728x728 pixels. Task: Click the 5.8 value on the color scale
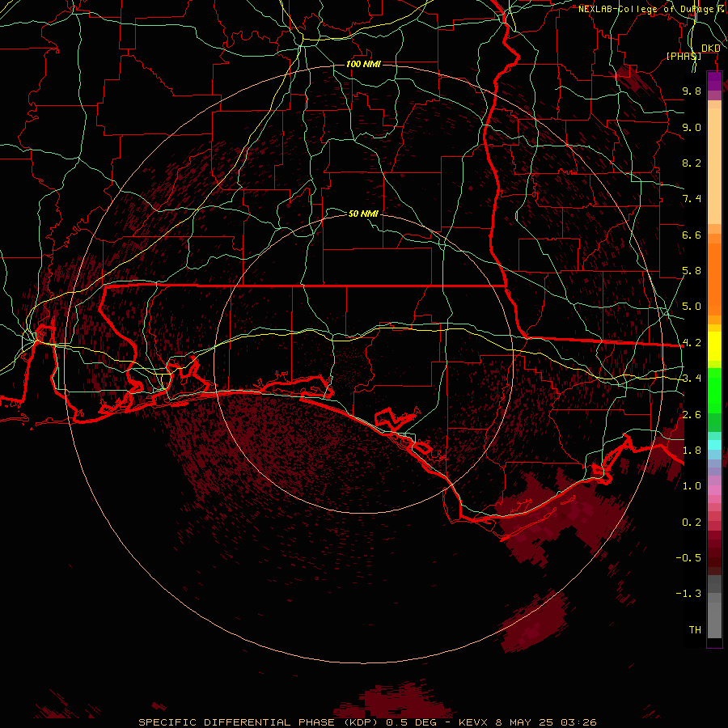(x=692, y=271)
